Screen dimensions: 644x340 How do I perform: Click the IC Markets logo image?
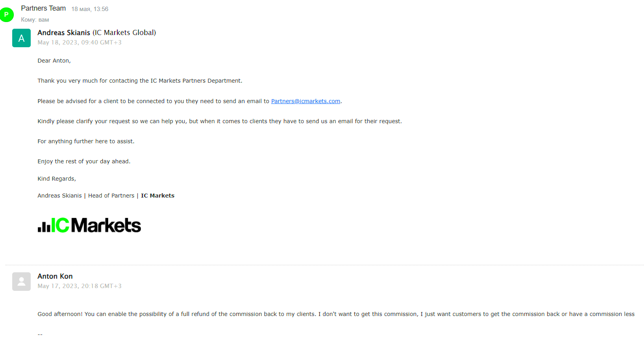89,225
